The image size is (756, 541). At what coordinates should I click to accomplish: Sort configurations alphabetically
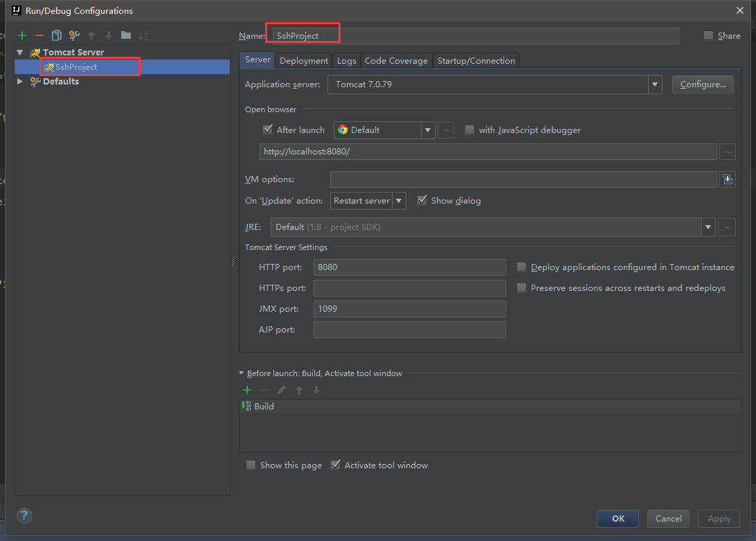143,35
